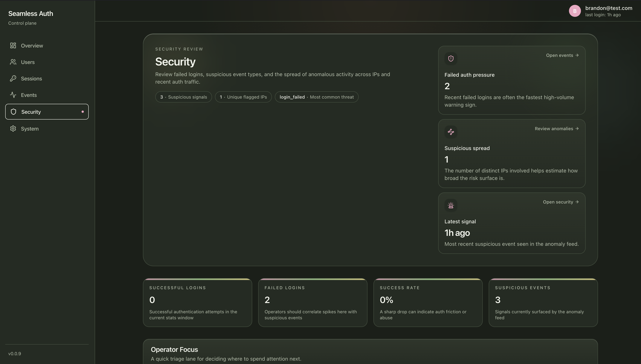The image size is (641, 364).
Task: Select the Success Rate stat card
Action: [428, 302]
